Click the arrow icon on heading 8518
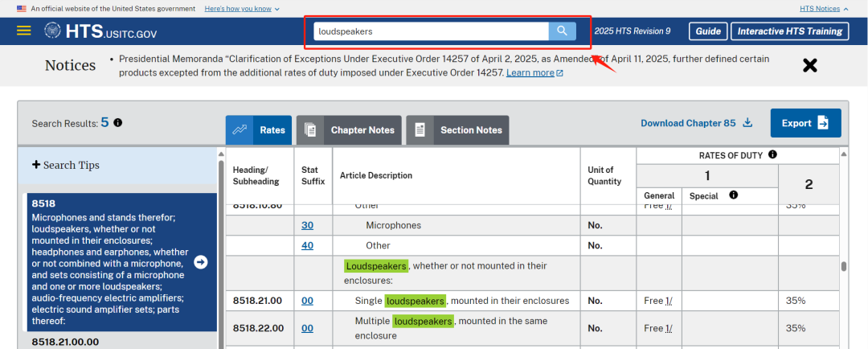This screenshot has width=868, height=349. pos(201,263)
